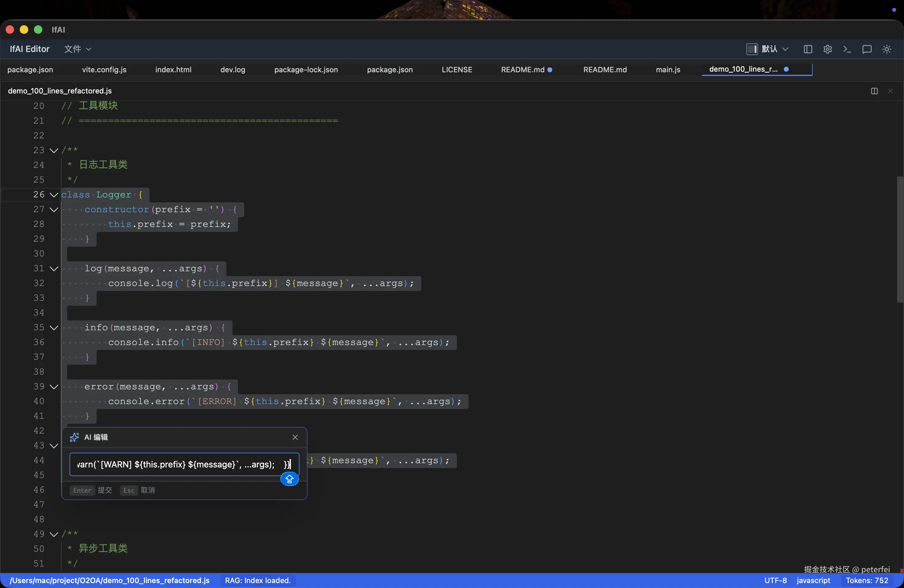
Task: Switch to the main.js tab
Action: coord(668,70)
